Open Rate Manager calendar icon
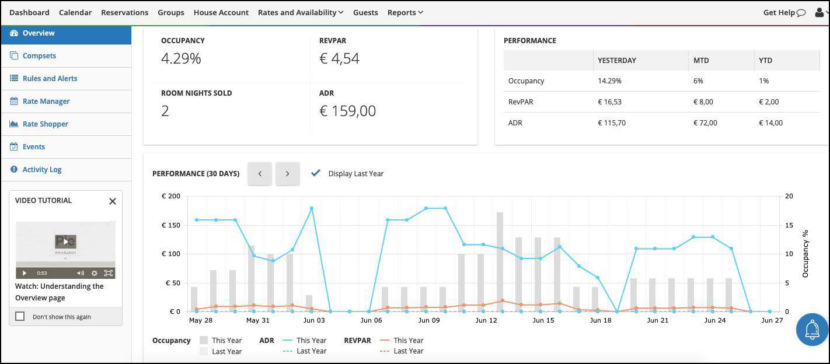The height and width of the screenshot is (364, 830). pyautogui.click(x=14, y=101)
